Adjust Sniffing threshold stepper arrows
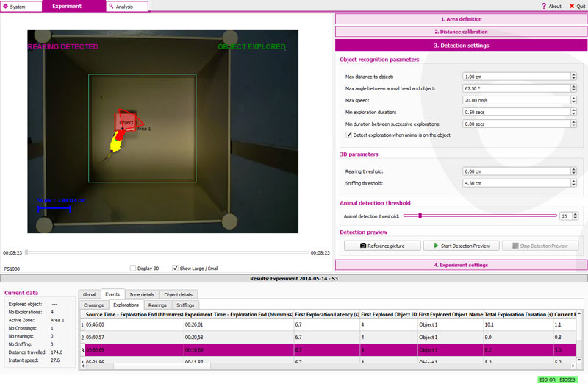588x384 pixels. [x=573, y=182]
